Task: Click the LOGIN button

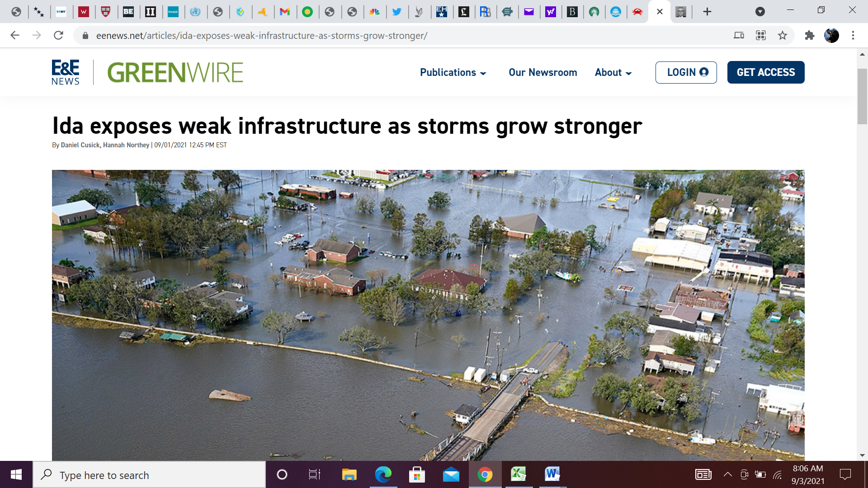Action: point(686,72)
